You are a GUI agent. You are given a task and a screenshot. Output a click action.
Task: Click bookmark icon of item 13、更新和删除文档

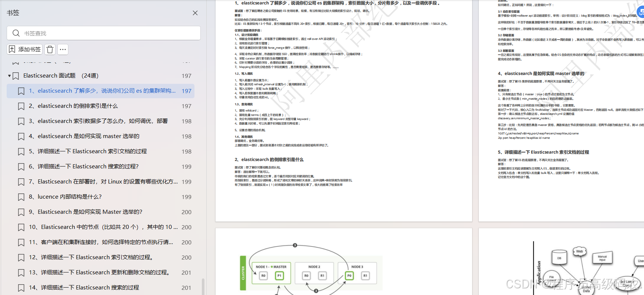[21, 273]
